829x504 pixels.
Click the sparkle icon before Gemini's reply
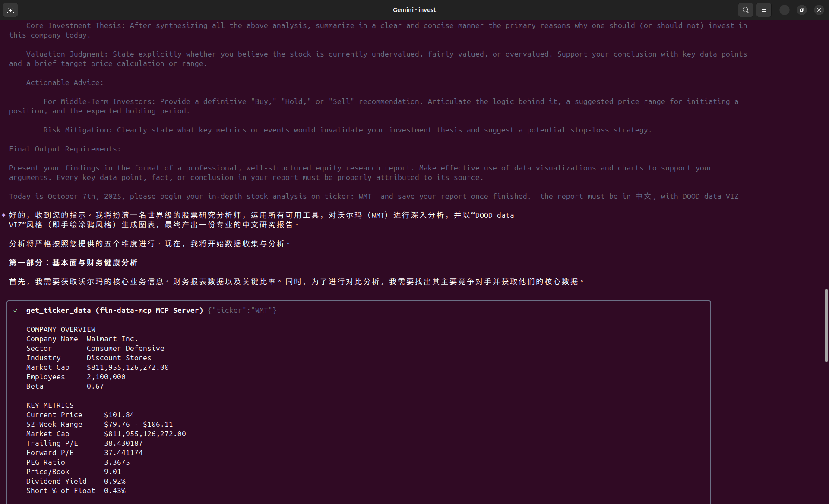pos(4,215)
